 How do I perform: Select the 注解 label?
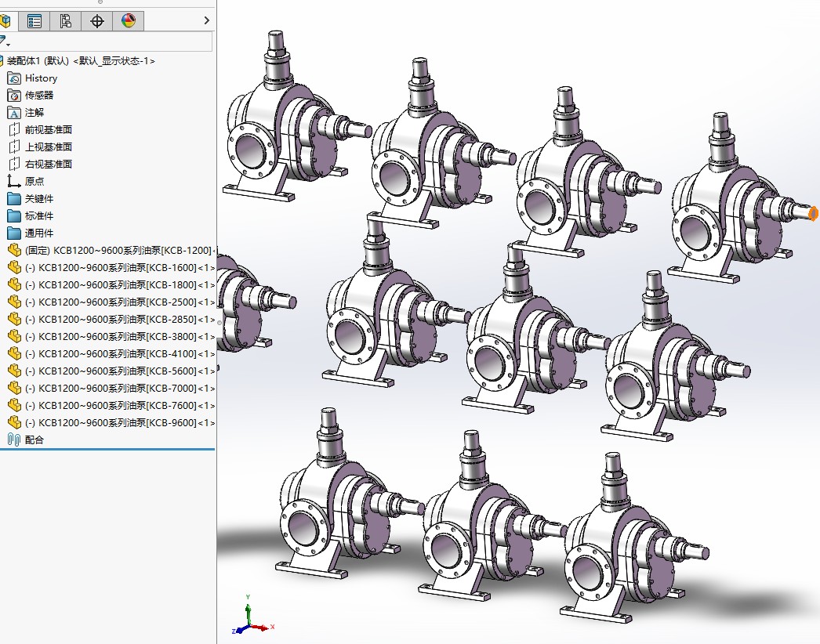[34, 112]
